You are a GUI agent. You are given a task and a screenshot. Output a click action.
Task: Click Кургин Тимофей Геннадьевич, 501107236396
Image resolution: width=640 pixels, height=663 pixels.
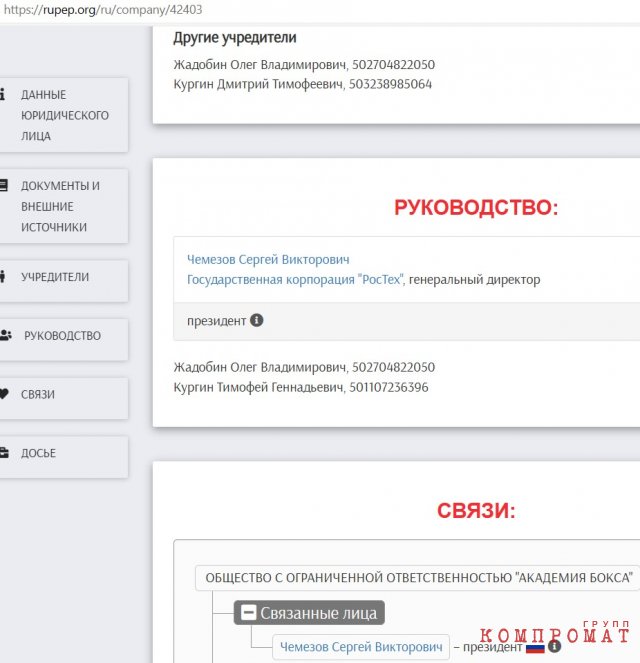coord(301,387)
